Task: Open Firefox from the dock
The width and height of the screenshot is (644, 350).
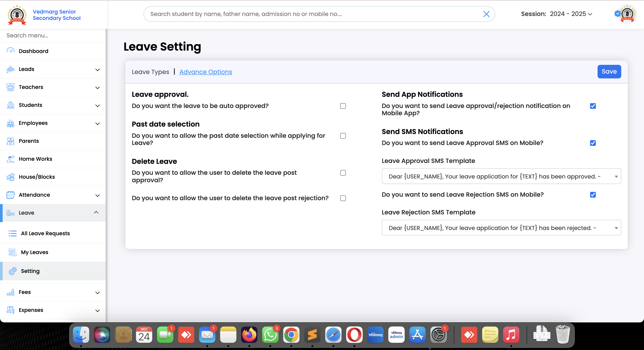Action: point(249,334)
